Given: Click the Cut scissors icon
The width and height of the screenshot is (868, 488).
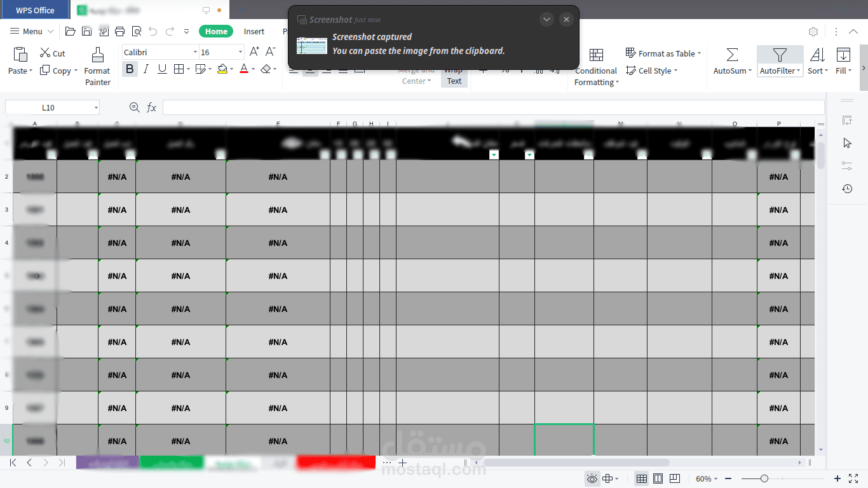Looking at the screenshot, I should coord(45,53).
